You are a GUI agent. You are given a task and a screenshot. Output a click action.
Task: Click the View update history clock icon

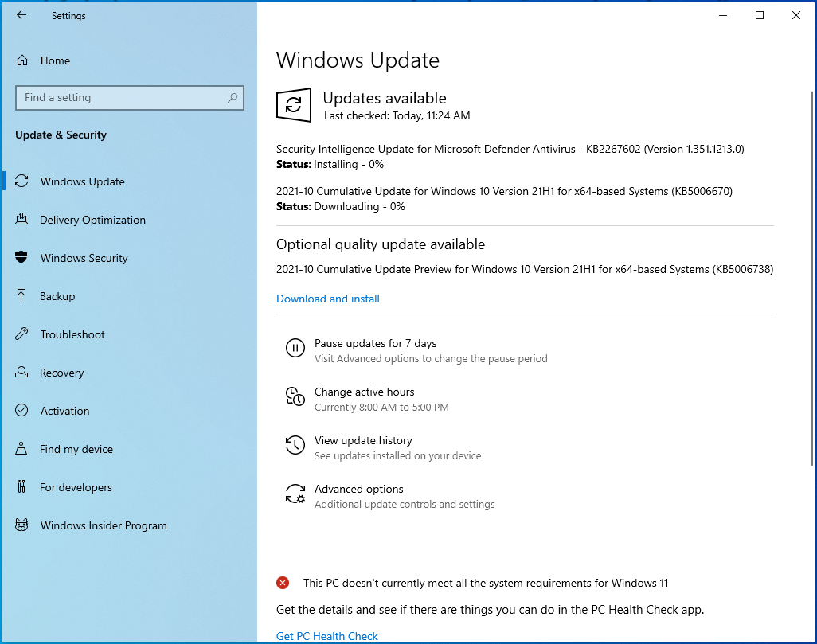pyautogui.click(x=295, y=445)
